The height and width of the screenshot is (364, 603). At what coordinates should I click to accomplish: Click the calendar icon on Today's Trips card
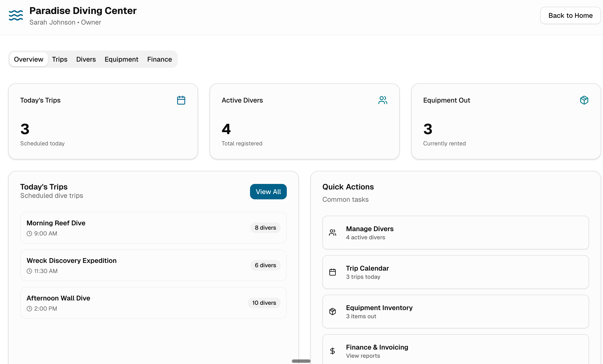coord(181,100)
